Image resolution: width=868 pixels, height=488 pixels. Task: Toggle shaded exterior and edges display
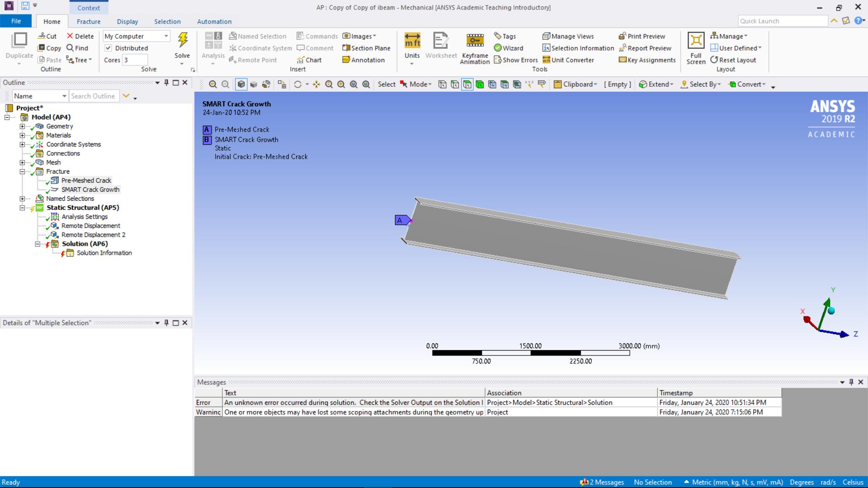pos(241,84)
